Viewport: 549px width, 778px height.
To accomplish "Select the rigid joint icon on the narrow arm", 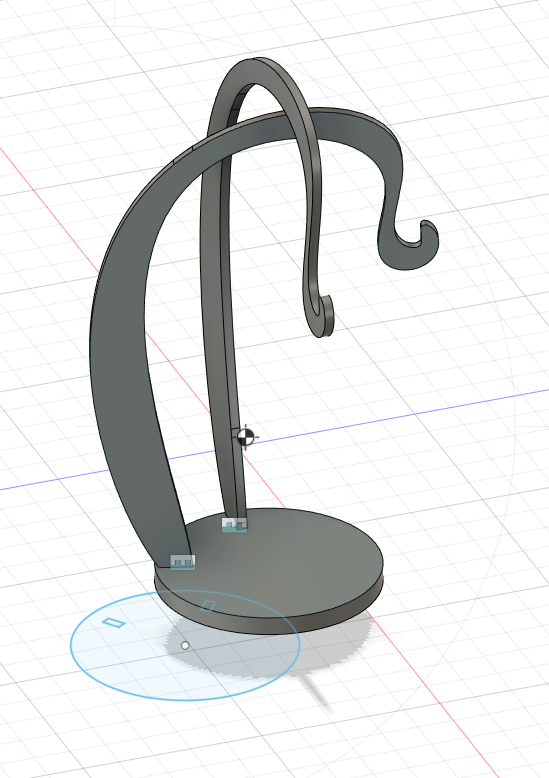I will click(234, 524).
